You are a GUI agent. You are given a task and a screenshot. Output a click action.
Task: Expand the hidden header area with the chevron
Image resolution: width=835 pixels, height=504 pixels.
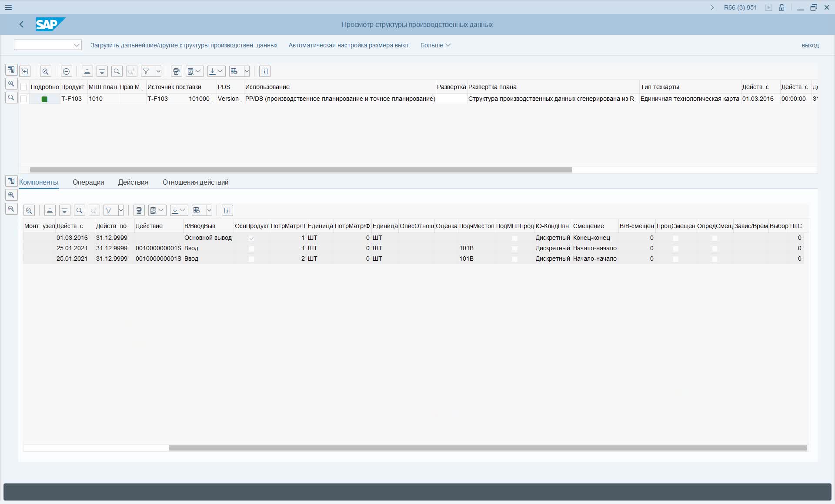coord(712,7)
